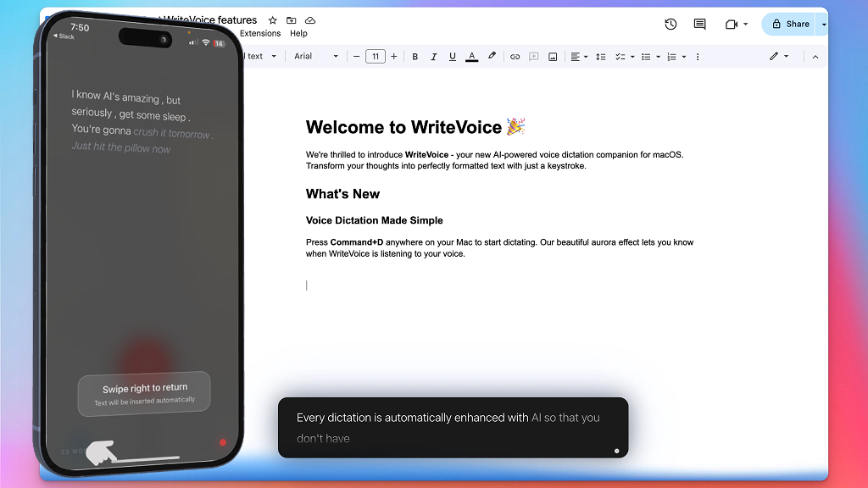Open the Help menu
This screenshot has height=488, width=868.
(298, 33)
